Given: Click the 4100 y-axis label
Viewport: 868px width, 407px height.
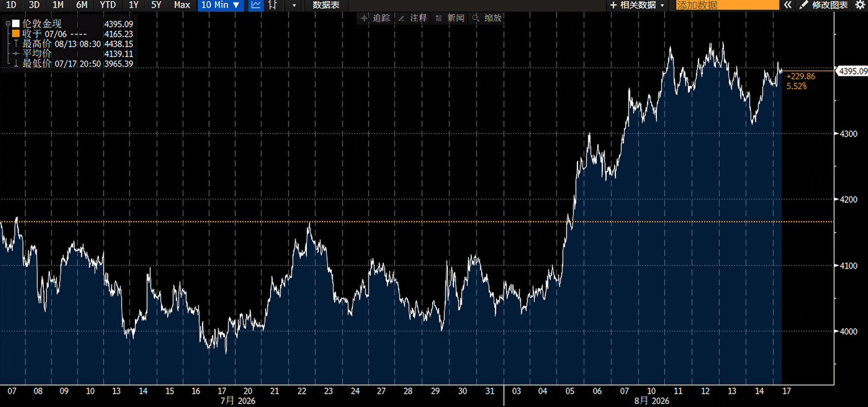Looking at the screenshot, I should [848, 266].
